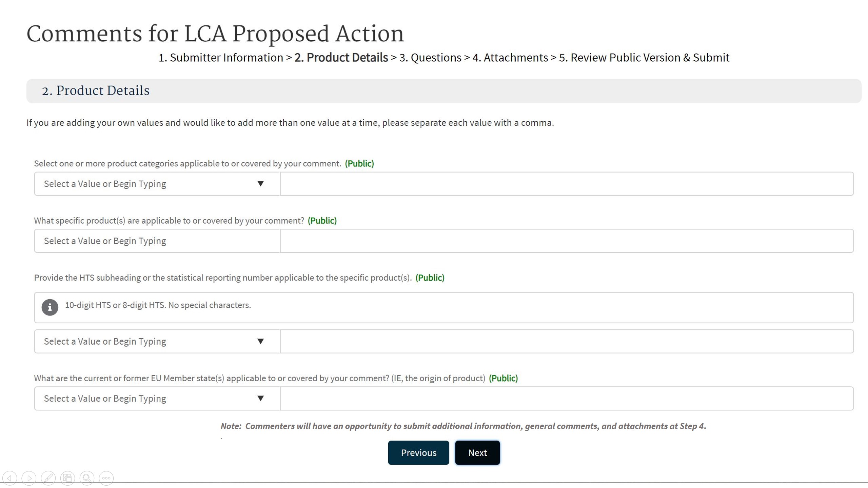The width and height of the screenshot is (868, 488).
Task: Go to previous slide using the left arrow icon
Action: [x=9, y=478]
